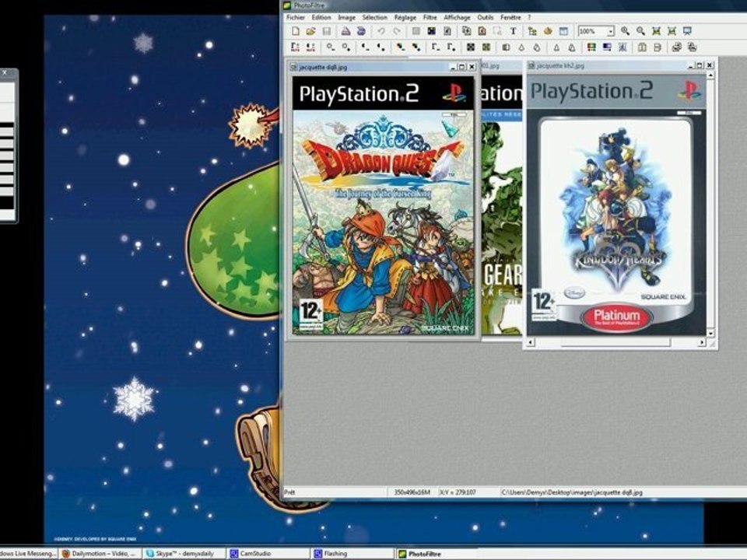Open the Canvas size tool
The width and height of the screenshot is (747, 560).
click(482, 31)
